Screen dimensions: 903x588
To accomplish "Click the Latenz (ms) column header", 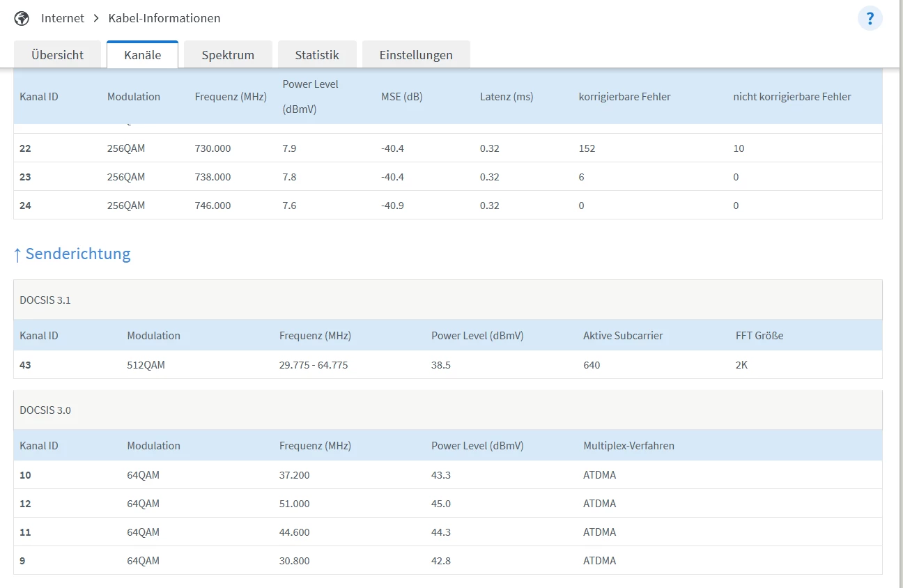I will click(507, 97).
